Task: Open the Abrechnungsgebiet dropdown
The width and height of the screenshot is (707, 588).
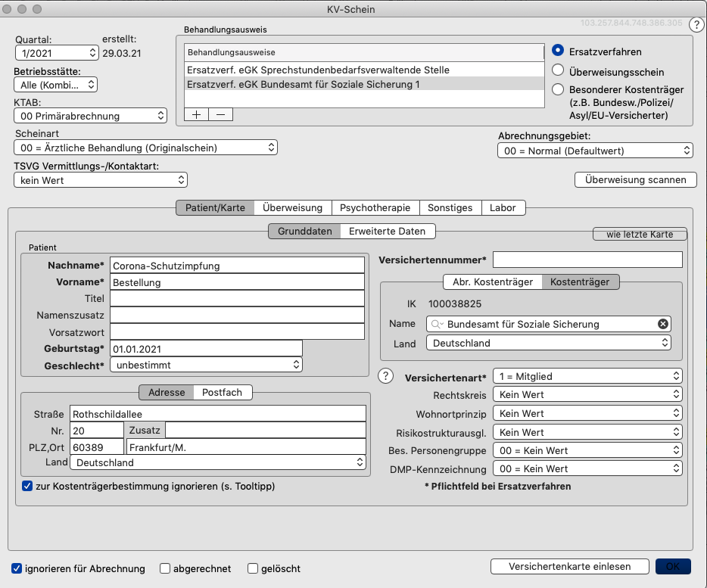Action: [x=595, y=151]
